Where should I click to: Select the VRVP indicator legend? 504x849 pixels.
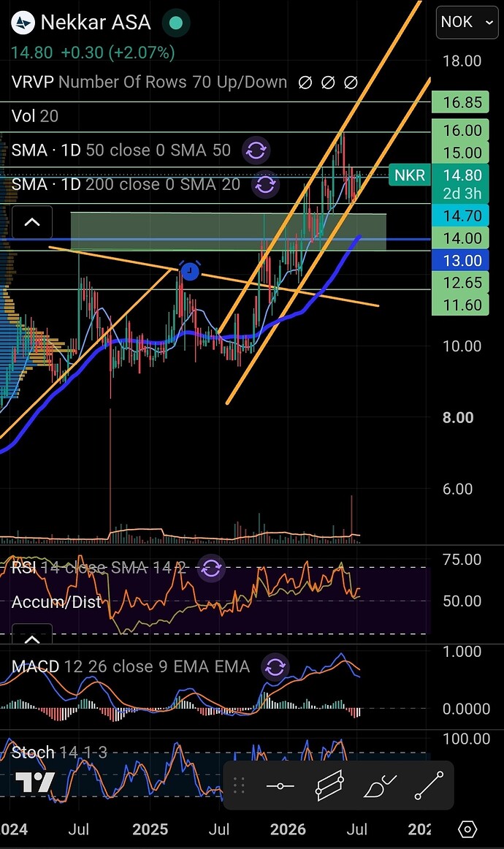(x=149, y=83)
